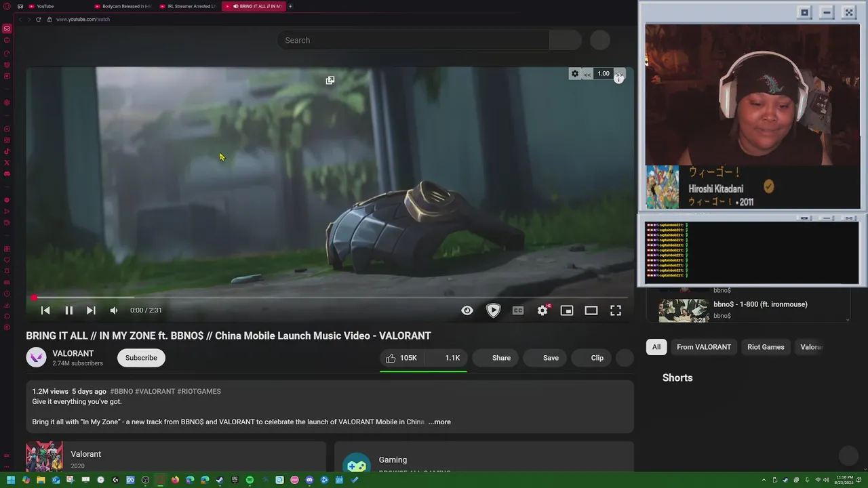
Task: Skip to the next video
Action: pyautogui.click(x=91, y=310)
